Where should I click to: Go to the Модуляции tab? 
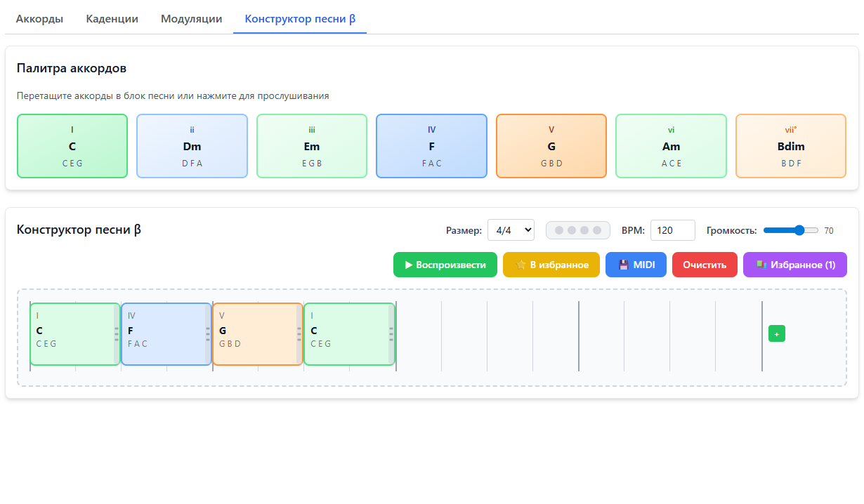[x=191, y=19]
